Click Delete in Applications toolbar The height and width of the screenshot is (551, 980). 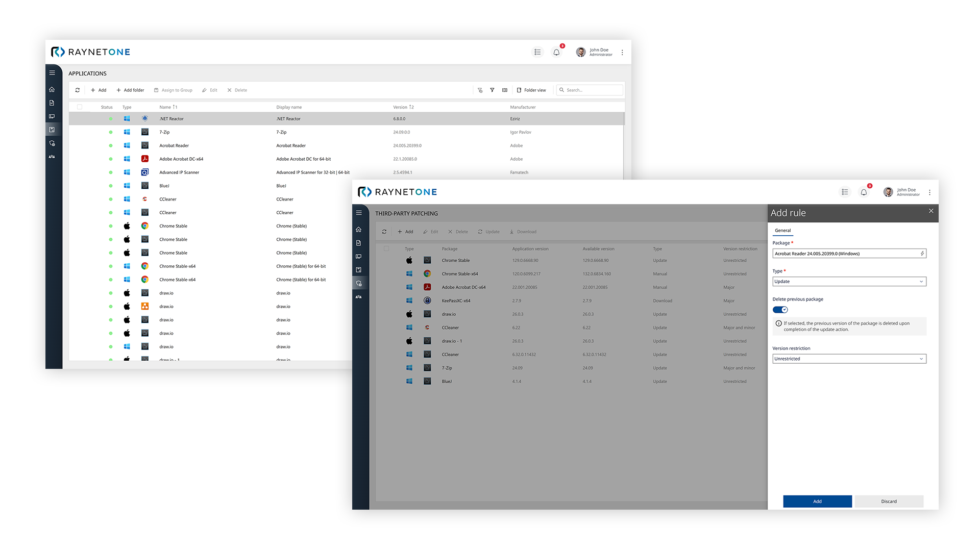pos(237,90)
